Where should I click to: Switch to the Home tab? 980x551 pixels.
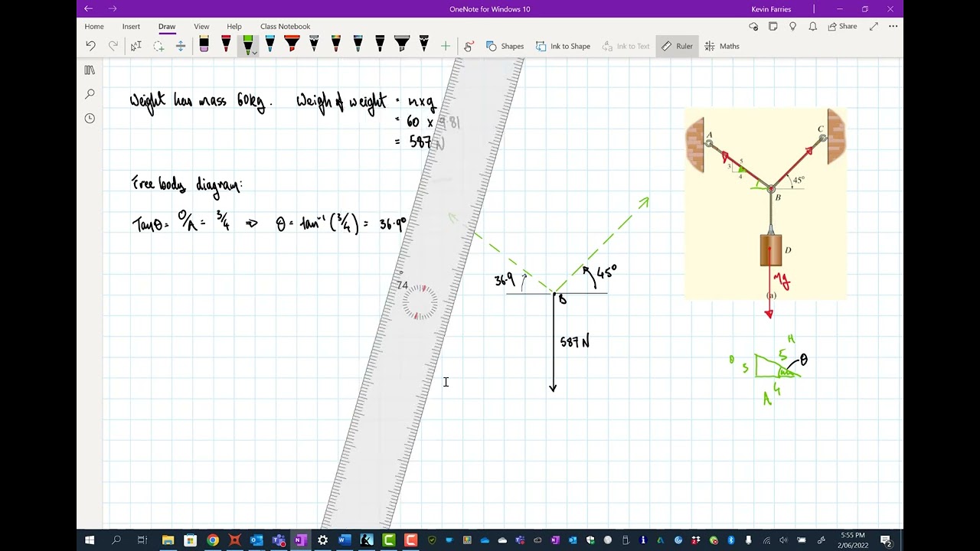click(x=94, y=26)
